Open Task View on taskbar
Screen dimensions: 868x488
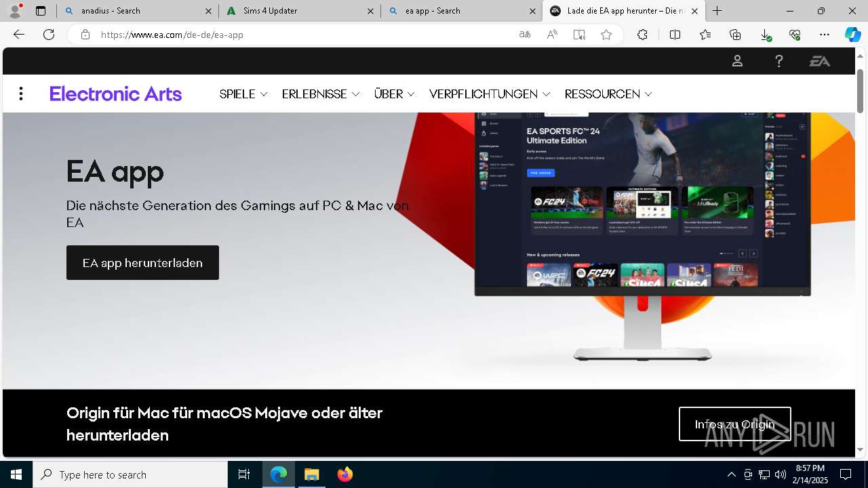pyautogui.click(x=244, y=474)
